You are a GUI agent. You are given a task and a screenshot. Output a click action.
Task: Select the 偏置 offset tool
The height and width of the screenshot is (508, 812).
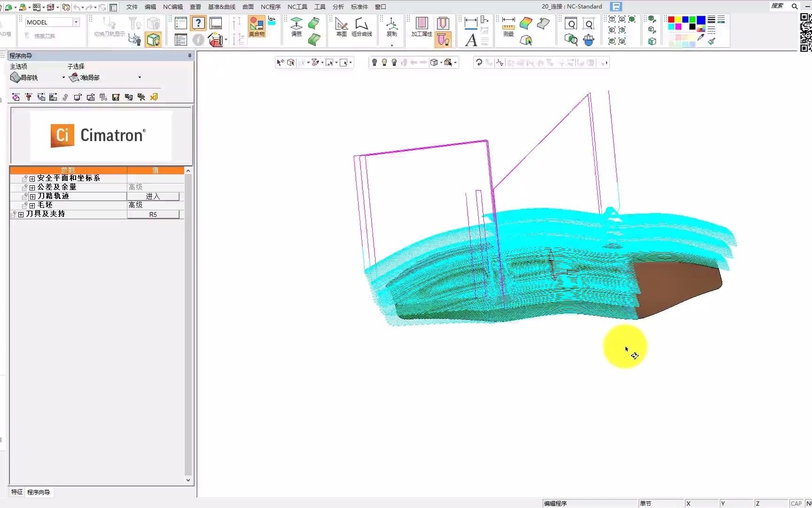click(x=297, y=26)
